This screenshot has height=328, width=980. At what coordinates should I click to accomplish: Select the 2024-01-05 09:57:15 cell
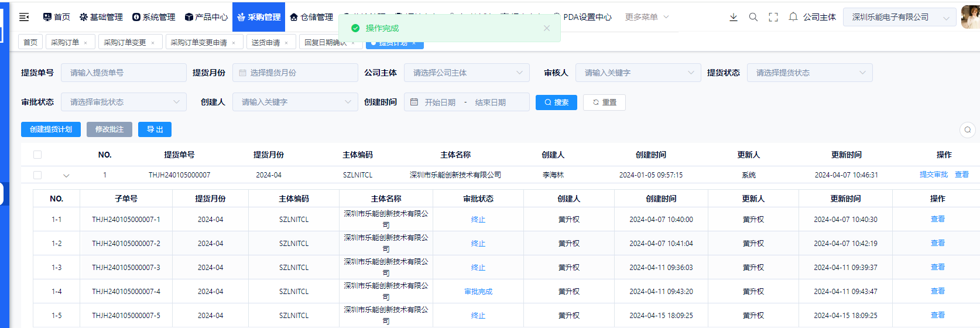tap(651, 175)
